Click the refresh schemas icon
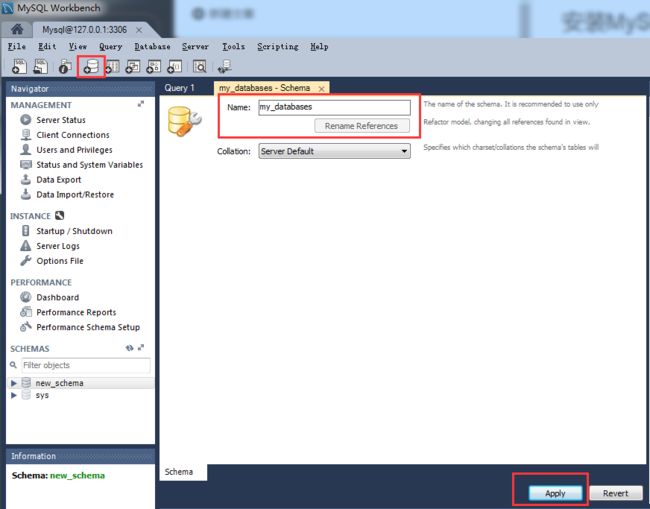650x509 pixels. click(129, 348)
